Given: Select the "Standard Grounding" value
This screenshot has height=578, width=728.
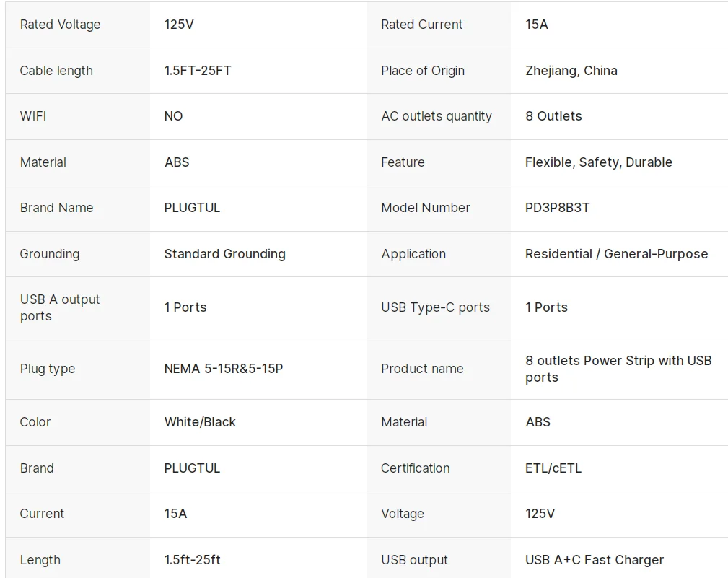Looking at the screenshot, I should 224,254.
